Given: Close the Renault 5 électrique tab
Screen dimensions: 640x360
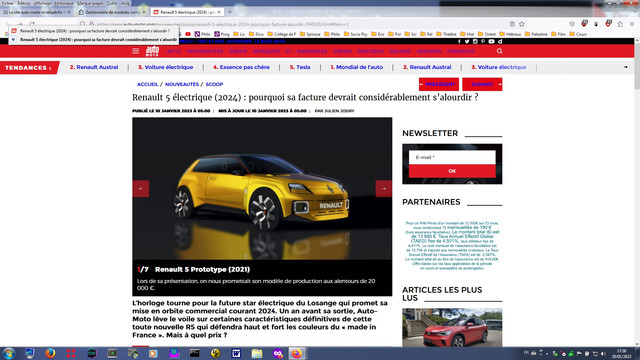Looking at the screenshot, I should tap(219, 12).
